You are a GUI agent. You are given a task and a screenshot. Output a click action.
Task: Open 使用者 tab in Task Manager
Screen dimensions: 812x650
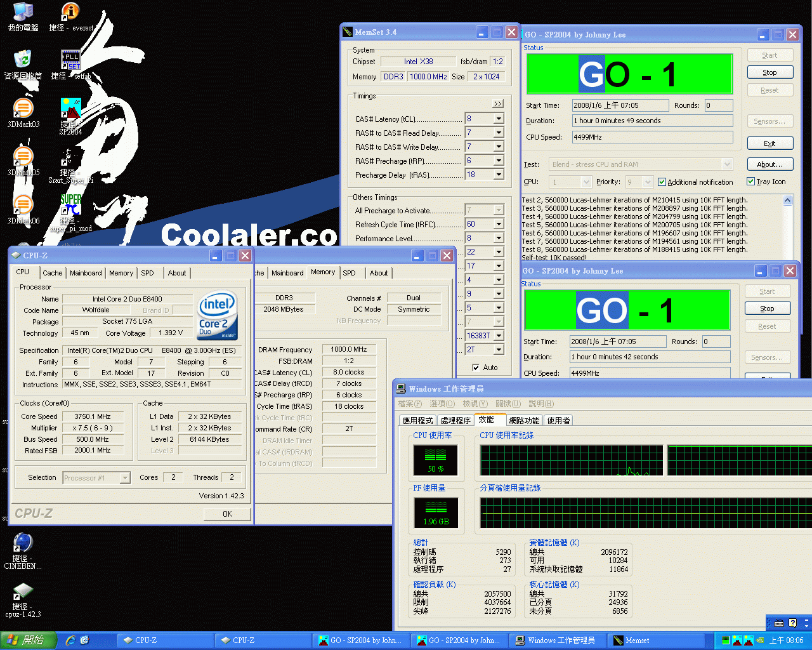(x=558, y=420)
